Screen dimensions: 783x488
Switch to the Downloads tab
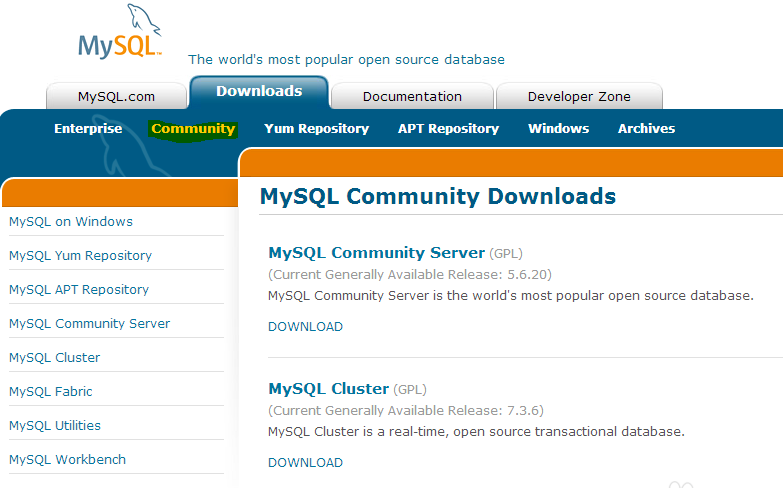click(x=259, y=92)
